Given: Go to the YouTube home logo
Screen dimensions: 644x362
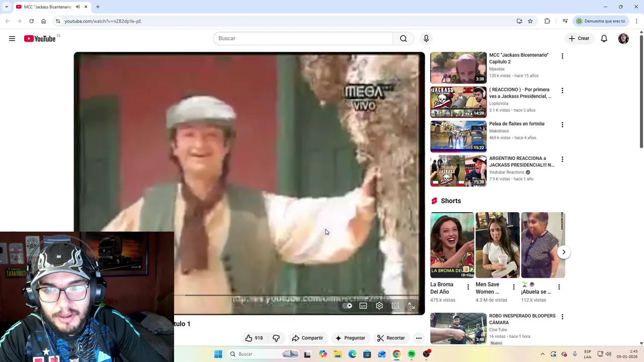Looking at the screenshot, I should click(40, 39).
